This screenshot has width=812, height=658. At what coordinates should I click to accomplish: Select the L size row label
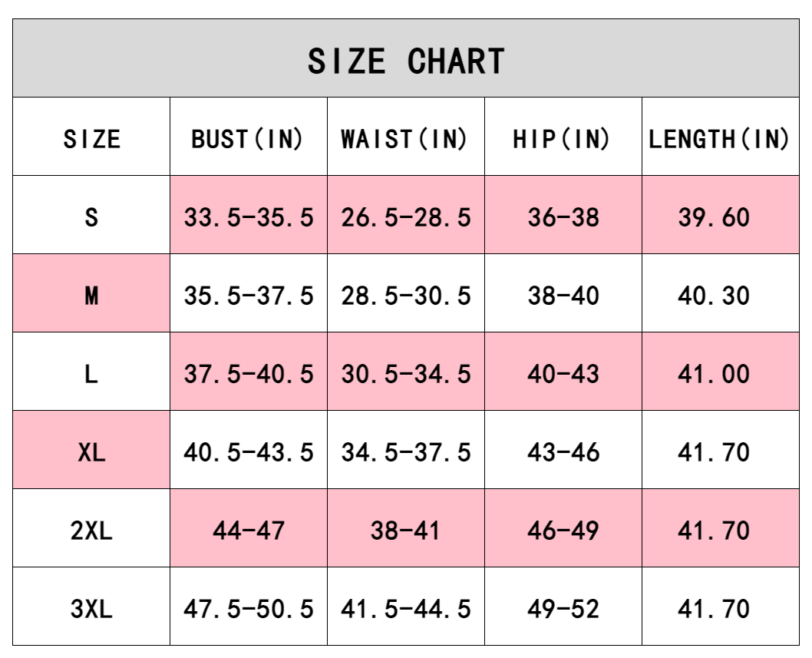[91, 374]
